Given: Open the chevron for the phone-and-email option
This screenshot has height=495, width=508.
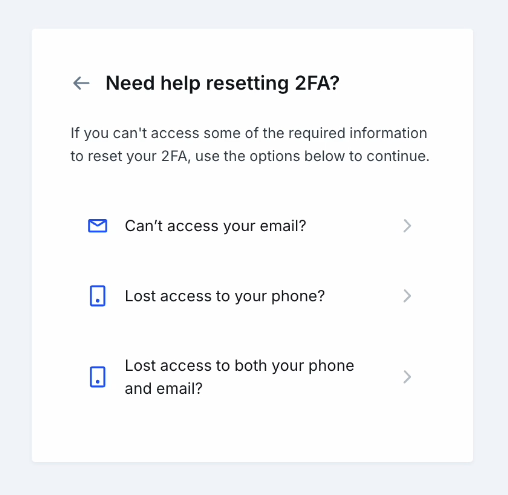Looking at the screenshot, I should [x=407, y=377].
